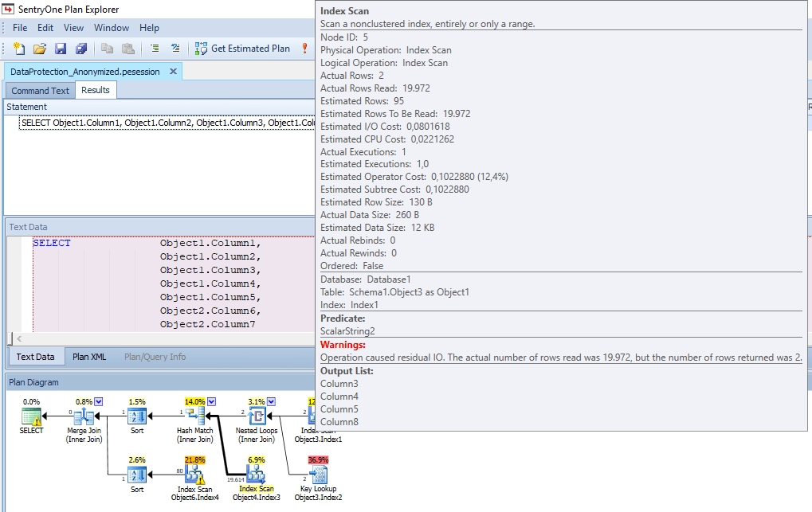This screenshot has width=812, height=512.
Task: Click the indent text toolbar icon
Action: coord(155,49)
